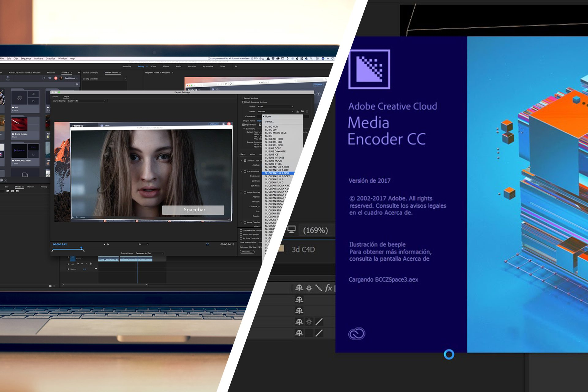
Task: Click the settings gear icon in the Frame.io panel
Action: click(x=77, y=84)
